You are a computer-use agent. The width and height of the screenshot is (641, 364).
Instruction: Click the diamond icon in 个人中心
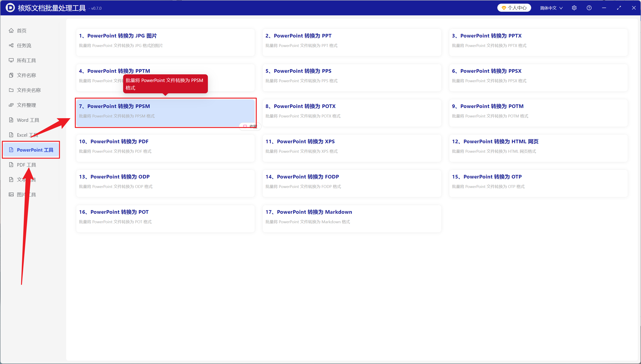tap(504, 8)
